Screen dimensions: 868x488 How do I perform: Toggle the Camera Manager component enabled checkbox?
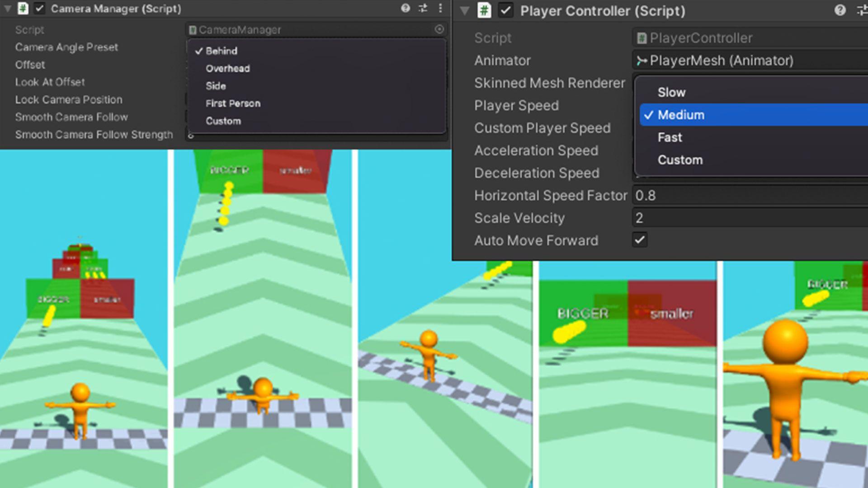pyautogui.click(x=39, y=8)
